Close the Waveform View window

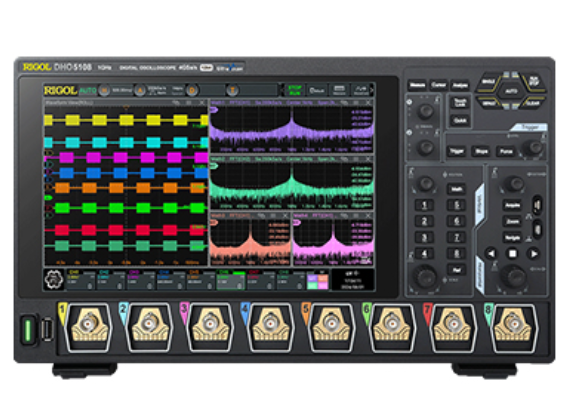[202, 103]
